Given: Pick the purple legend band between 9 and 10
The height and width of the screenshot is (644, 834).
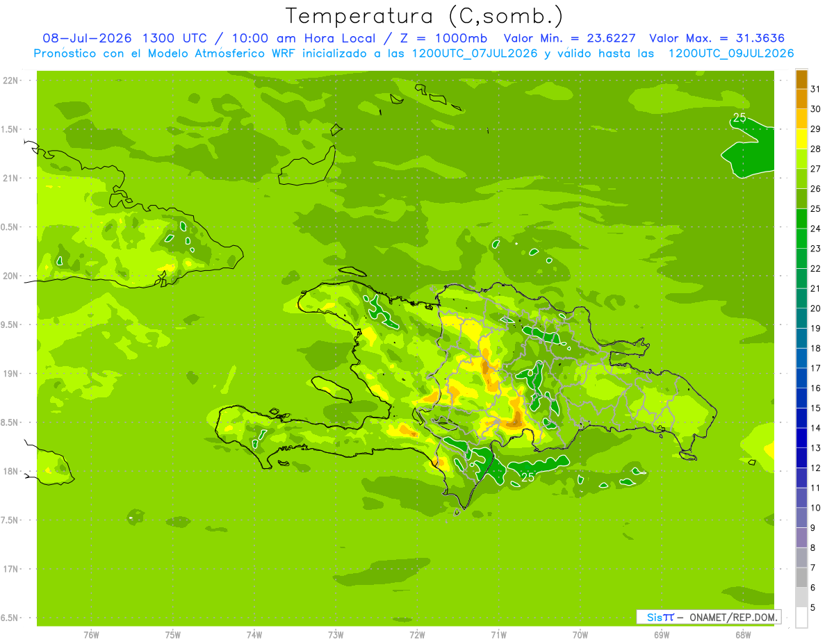Looking at the screenshot, I should (x=801, y=518).
